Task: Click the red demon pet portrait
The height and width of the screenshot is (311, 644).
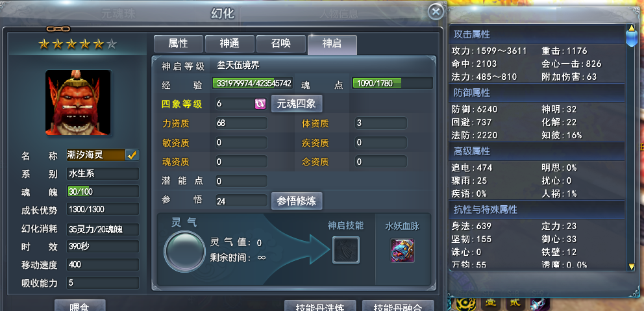Action: click(x=78, y=103)
